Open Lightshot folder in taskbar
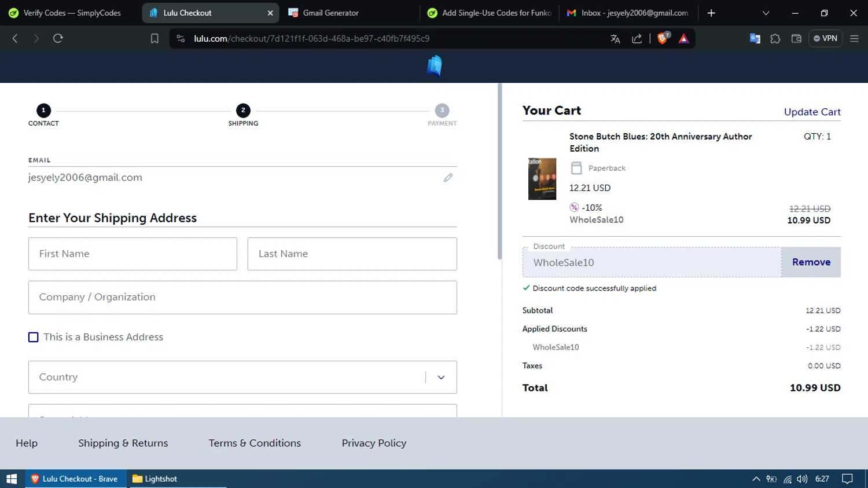This screenshot has width=868, height=488. coord(155,479)
